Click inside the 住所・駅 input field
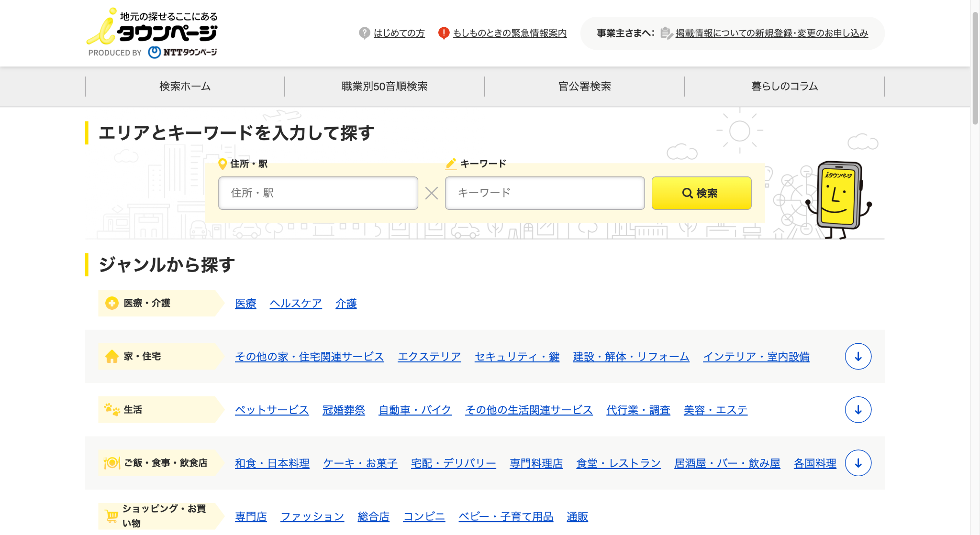Screen dimensions: 980x535 click(317, 193)
